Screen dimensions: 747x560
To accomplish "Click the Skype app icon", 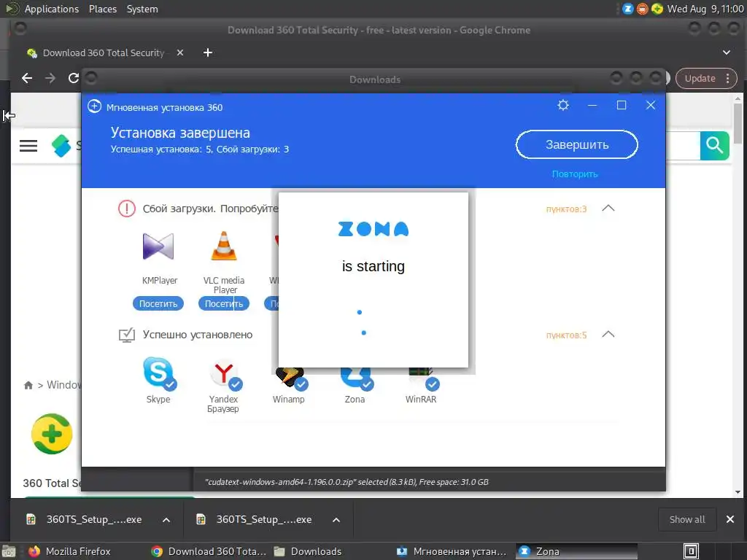I will (x=158, y=373).
